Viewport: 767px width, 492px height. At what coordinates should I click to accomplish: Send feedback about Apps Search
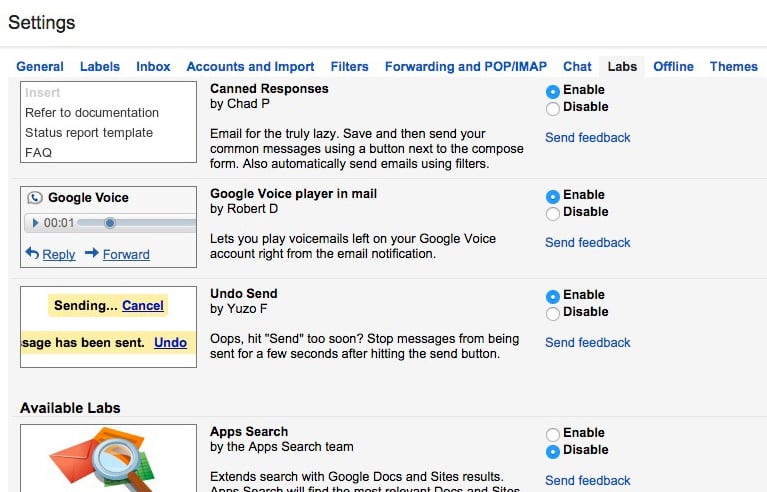[587, 481]
